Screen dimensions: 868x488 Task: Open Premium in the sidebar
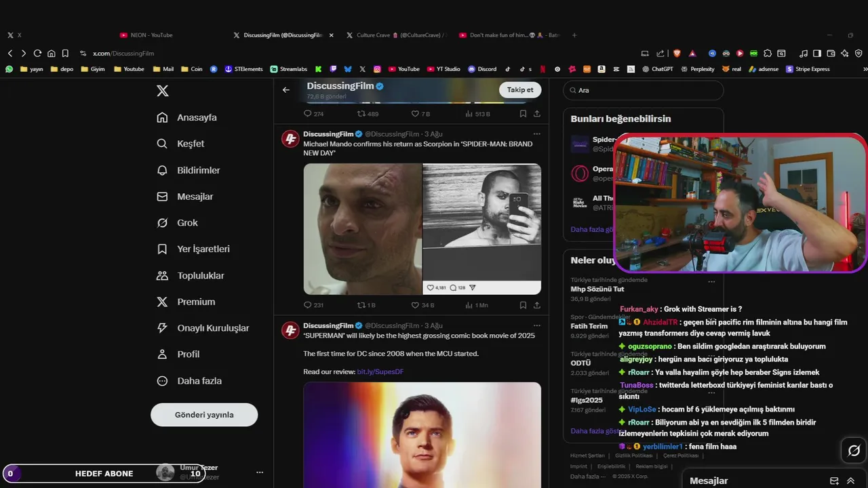[186, 302]
